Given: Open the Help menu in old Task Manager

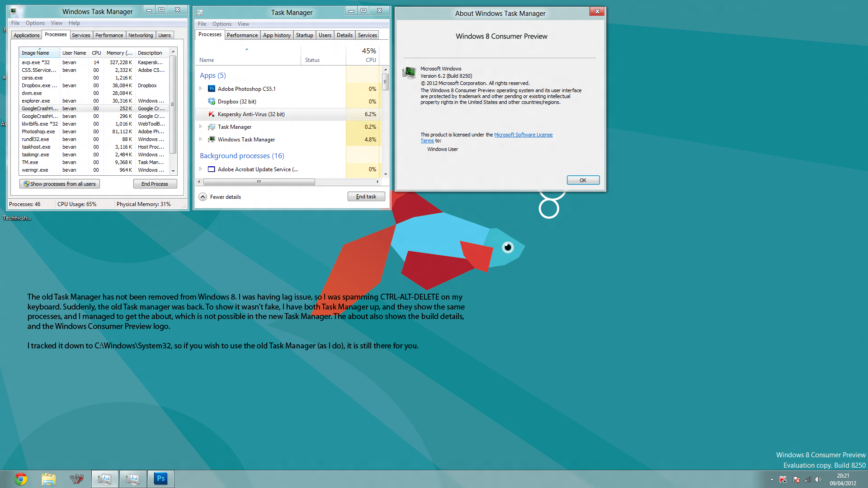Looking at the screenshot, I should 74,23.
